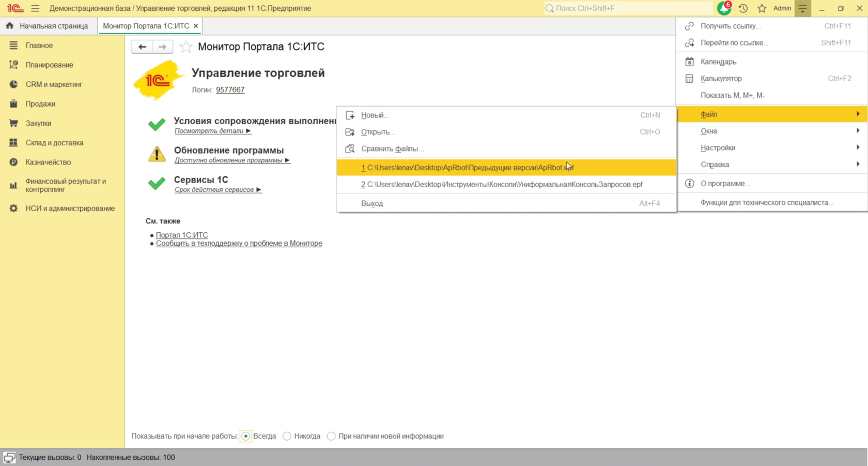Click the Открыть folder icon in submenu

[350, 132]
